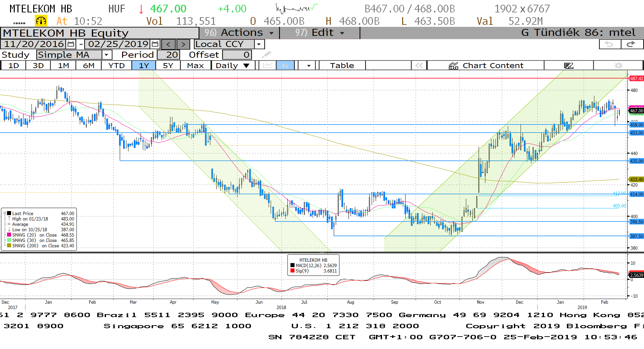Click the 467.00 last price axis label
Viewport: 644px width, 349px height.
click(636, 111)
